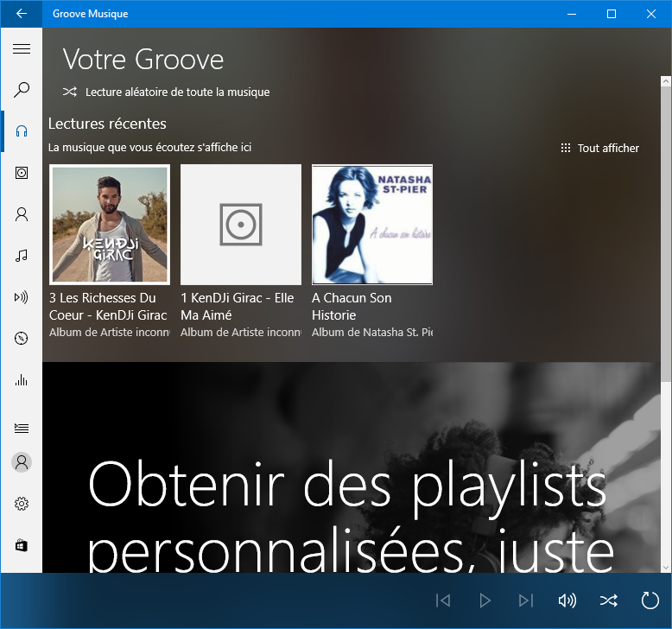Screen dimensions: 672x629
Task: Select the headphones Votre Groove icon
Action: tap(22, 131)
